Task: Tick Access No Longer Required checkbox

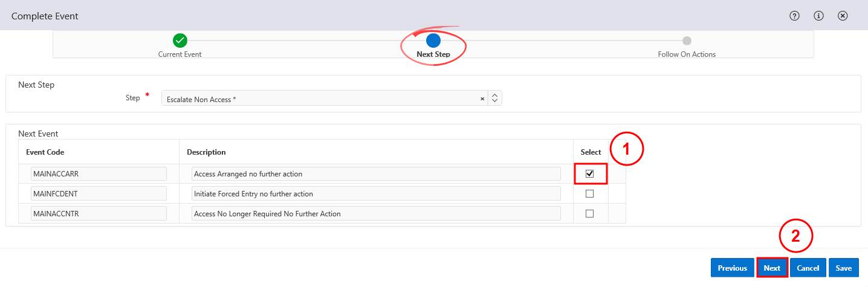Action: click(590, 213)
